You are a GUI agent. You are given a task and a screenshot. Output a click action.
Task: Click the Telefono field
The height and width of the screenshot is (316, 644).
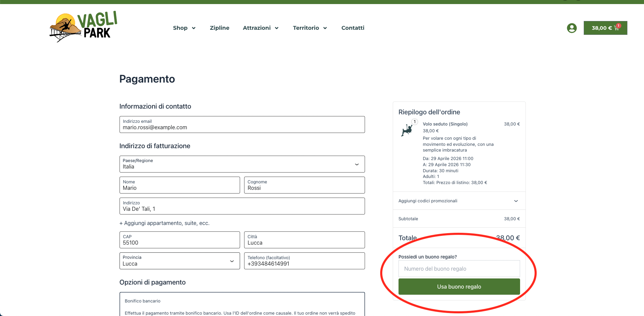click(x=304, y=261)
